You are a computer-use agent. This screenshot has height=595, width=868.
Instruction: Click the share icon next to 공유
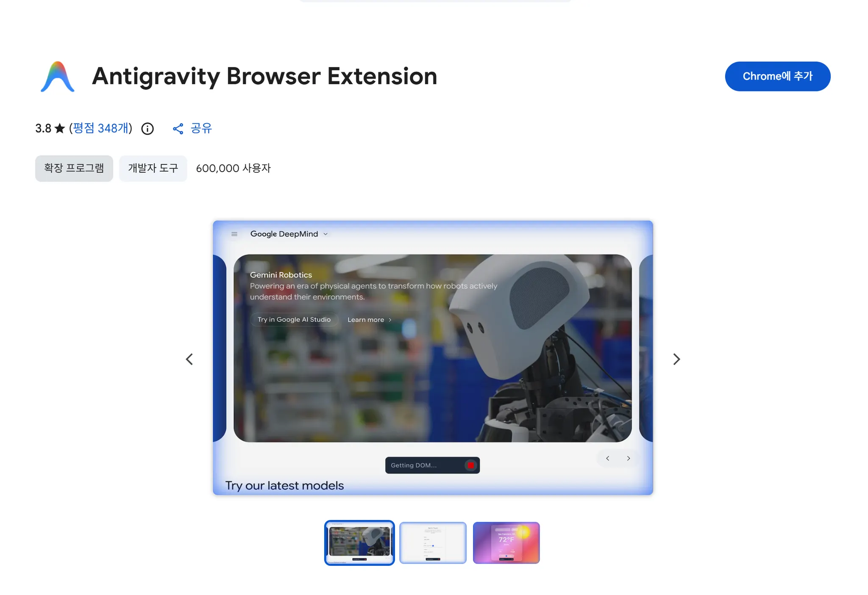click(x=178, y=129)
